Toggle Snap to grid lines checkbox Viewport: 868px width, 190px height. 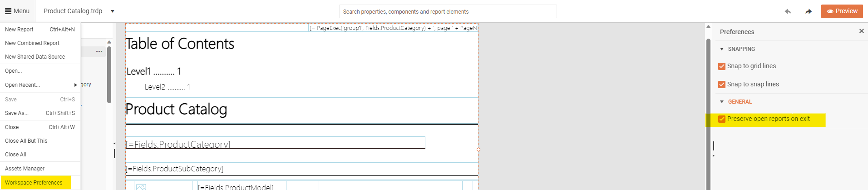point(722,66)
